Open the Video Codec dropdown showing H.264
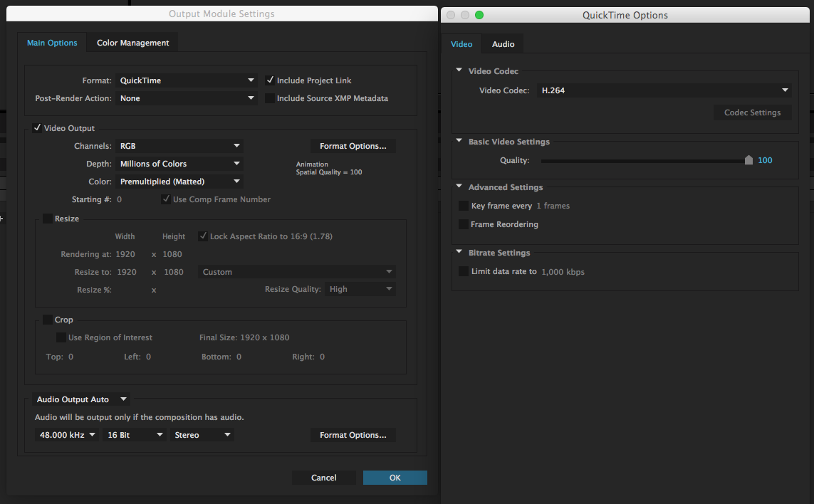This screenshot has width=814, height=504. pyautogui.click(x=664, y=90)
